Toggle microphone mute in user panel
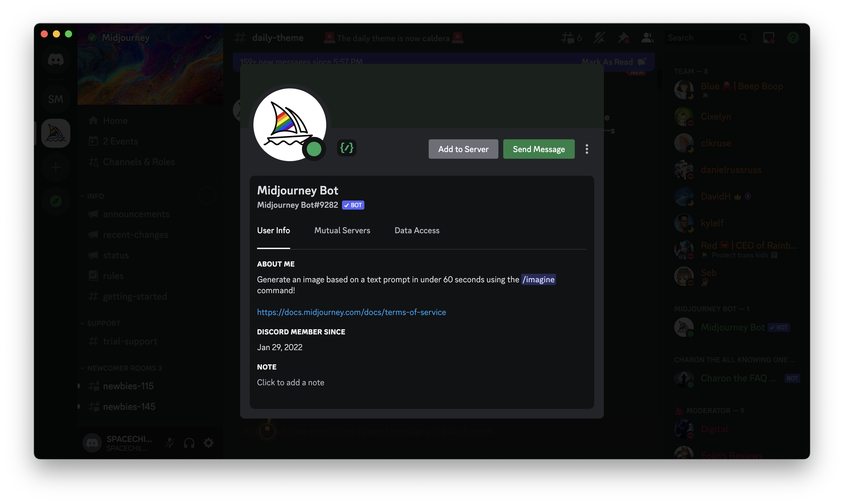The image size is (844, 504). pyautogui.click(x=169, y=443)
